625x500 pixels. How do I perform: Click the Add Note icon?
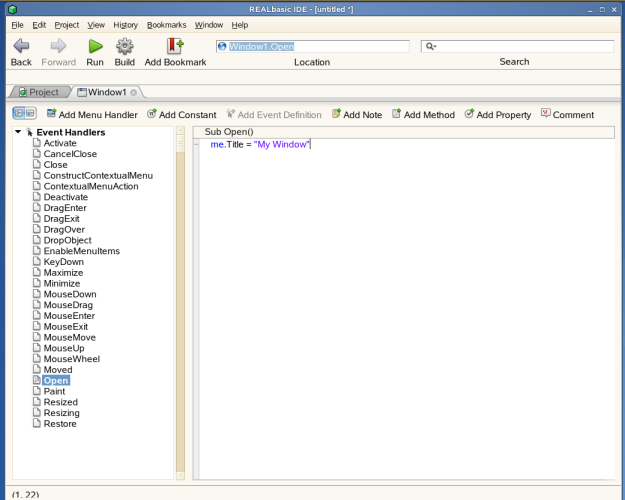point(336,114)
